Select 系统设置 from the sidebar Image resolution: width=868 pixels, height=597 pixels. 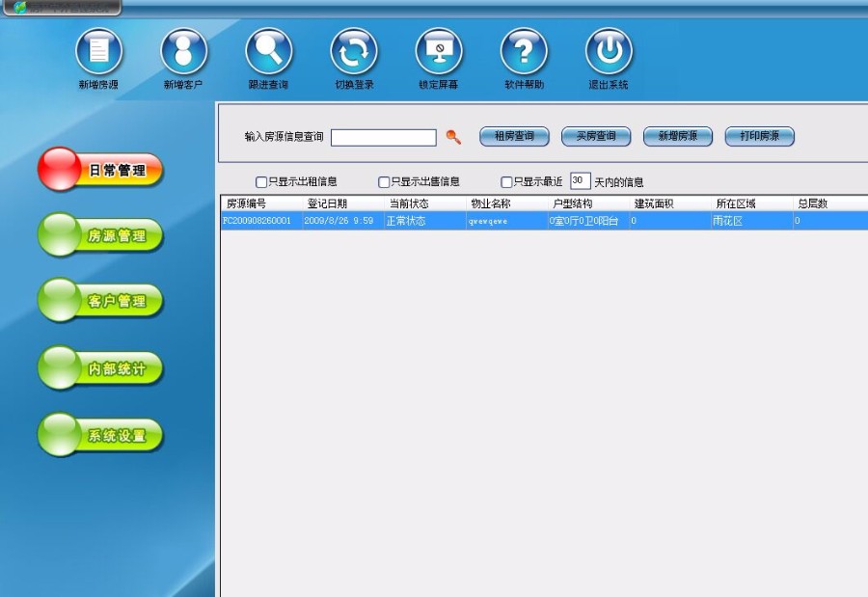tap(99, 434)
